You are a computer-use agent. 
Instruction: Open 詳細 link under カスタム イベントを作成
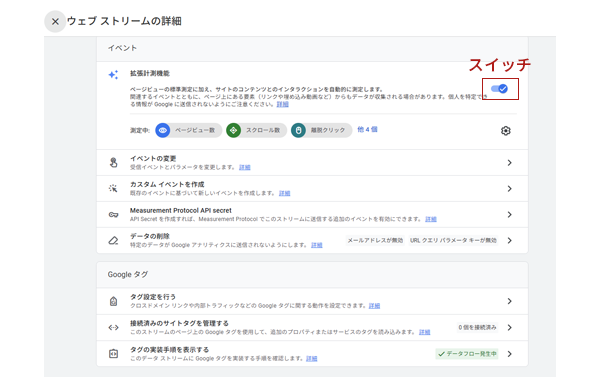[284, 193]
